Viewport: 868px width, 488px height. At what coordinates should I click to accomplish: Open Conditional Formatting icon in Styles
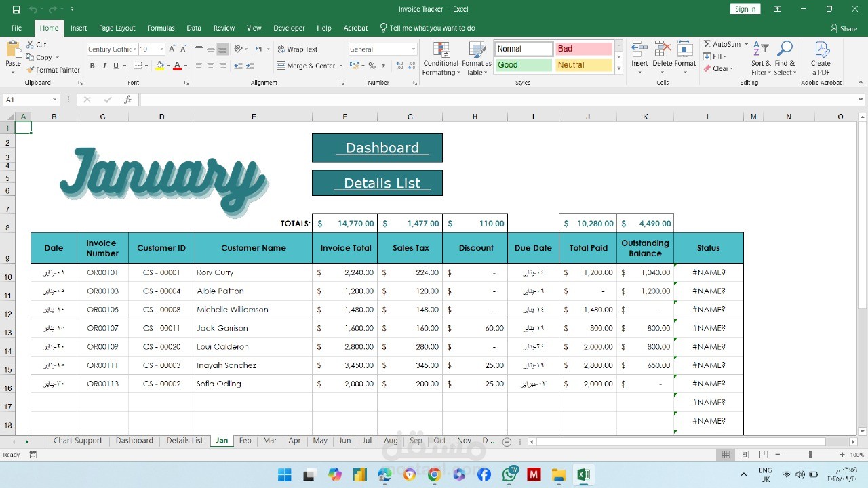tap(441, 51)
